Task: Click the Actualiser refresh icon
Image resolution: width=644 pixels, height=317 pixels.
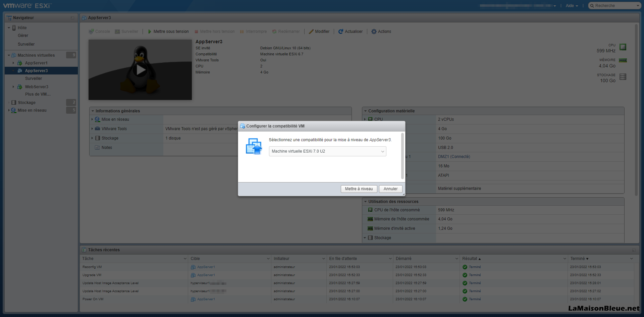Action: tap(341, 32)
